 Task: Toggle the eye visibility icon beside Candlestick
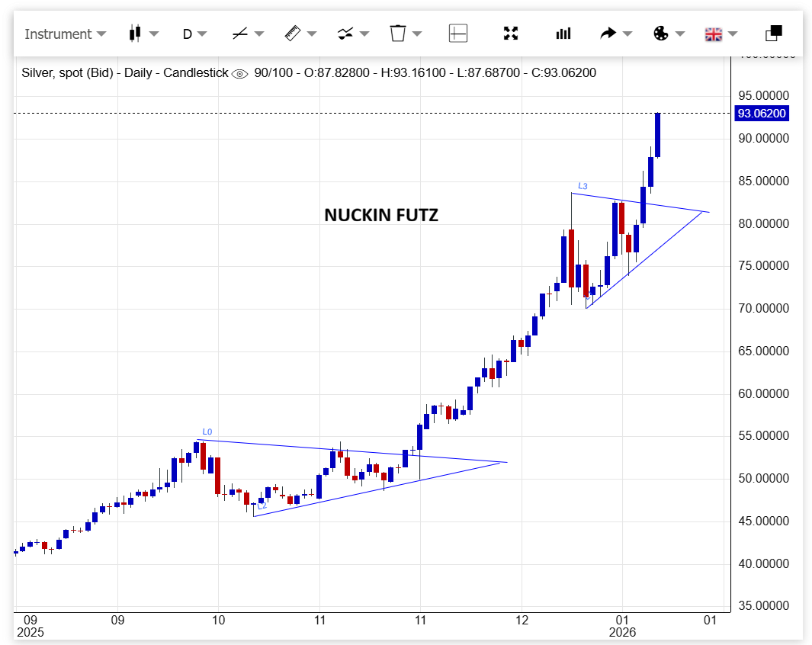[x=240, y=73]
